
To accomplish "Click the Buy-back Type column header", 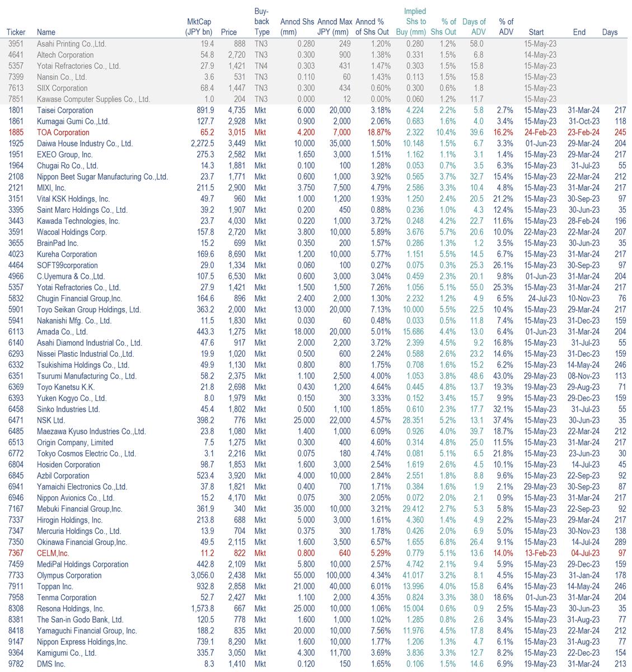I will [x=262, y=22].
